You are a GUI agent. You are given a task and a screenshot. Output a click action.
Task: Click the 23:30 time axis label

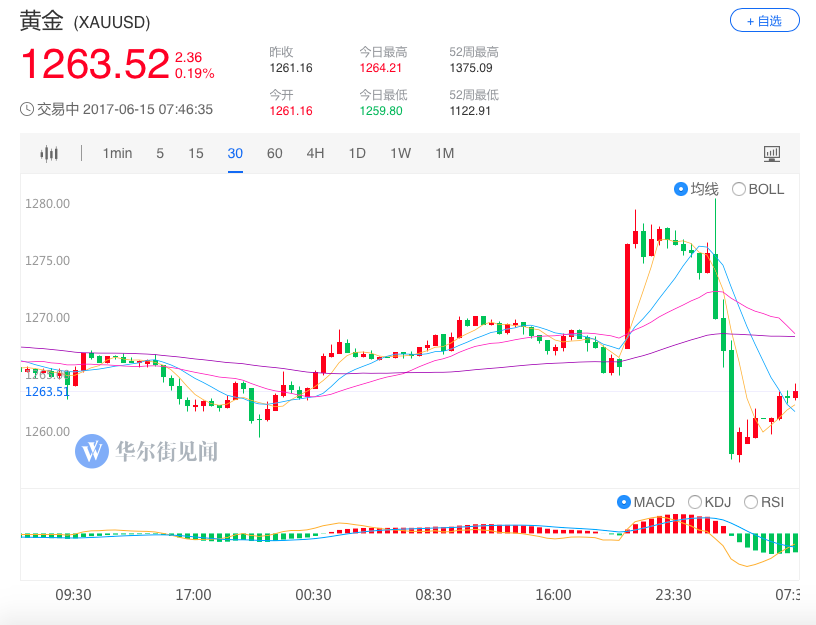(x=673, y=595)
